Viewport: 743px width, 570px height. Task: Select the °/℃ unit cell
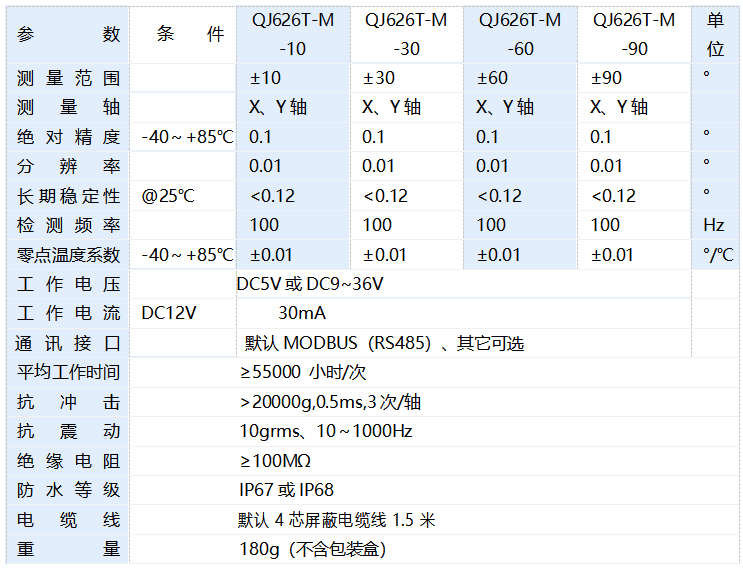[716, 255]
